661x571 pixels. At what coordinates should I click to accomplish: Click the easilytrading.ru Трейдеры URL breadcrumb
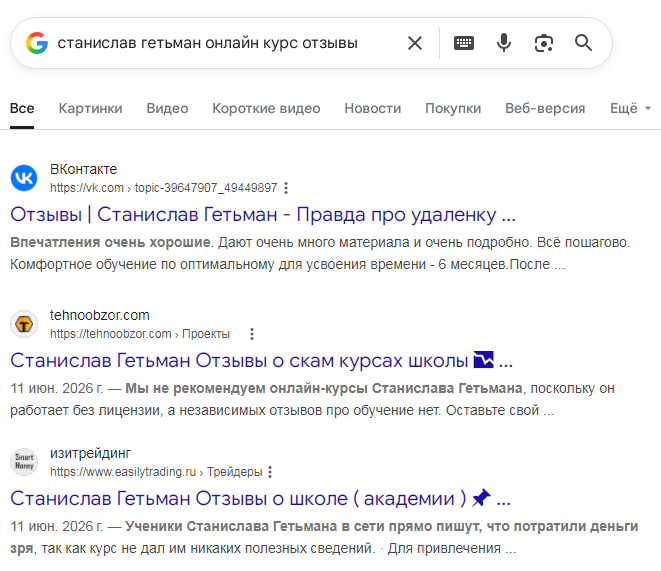[x=156, y=472]
